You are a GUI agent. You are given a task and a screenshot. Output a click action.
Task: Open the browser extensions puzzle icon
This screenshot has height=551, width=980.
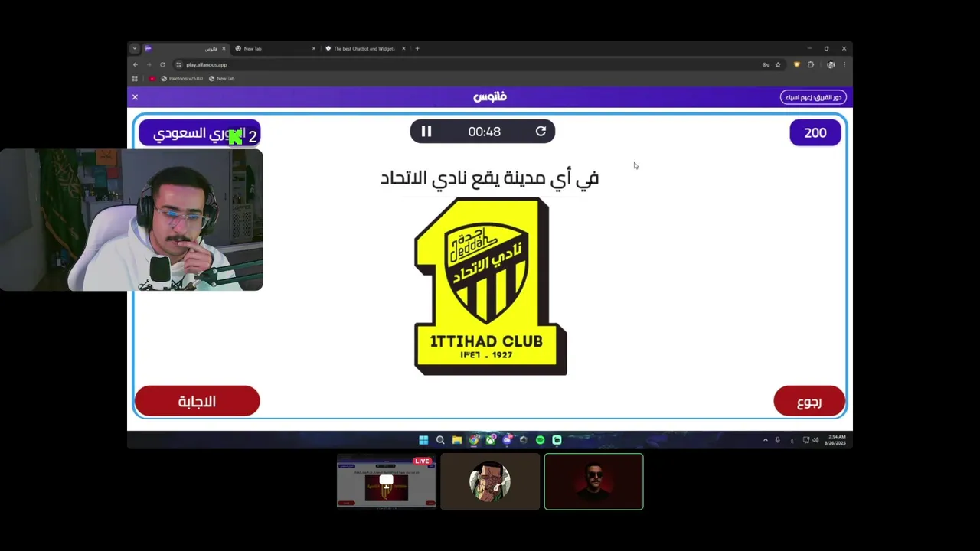click(811, 64)
